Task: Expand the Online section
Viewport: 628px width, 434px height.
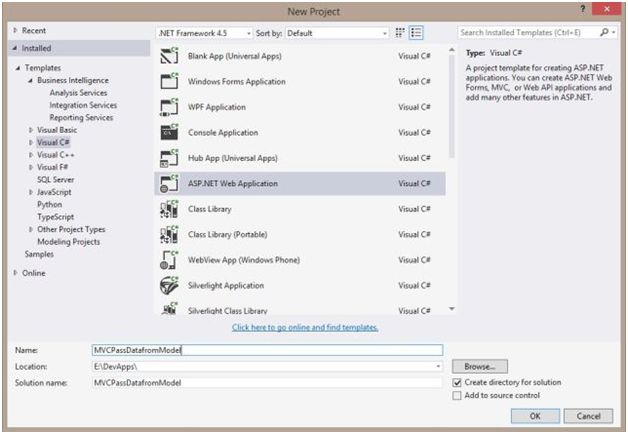Action: click(x=15, y=273)
